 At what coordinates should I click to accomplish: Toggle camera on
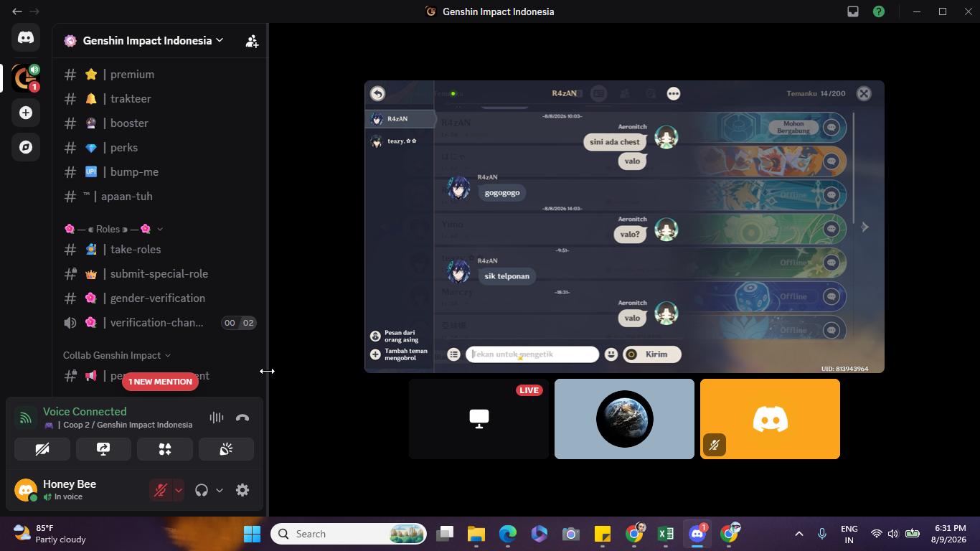coord(42,449)
